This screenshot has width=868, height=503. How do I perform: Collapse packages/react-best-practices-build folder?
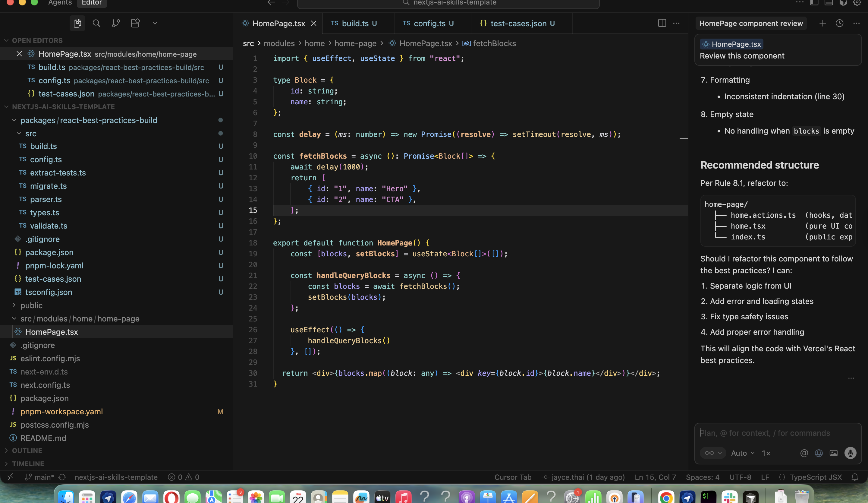coord(14,120)
